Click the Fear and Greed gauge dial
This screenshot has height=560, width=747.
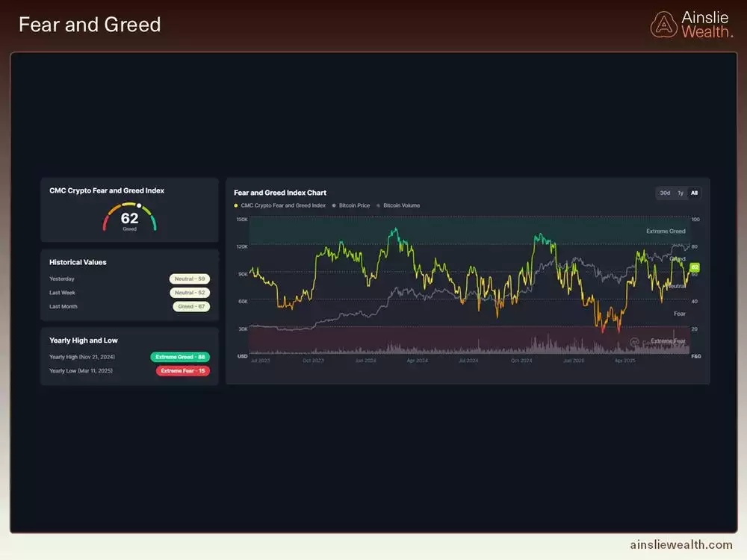pyautogui.click(x=130, y=217)
